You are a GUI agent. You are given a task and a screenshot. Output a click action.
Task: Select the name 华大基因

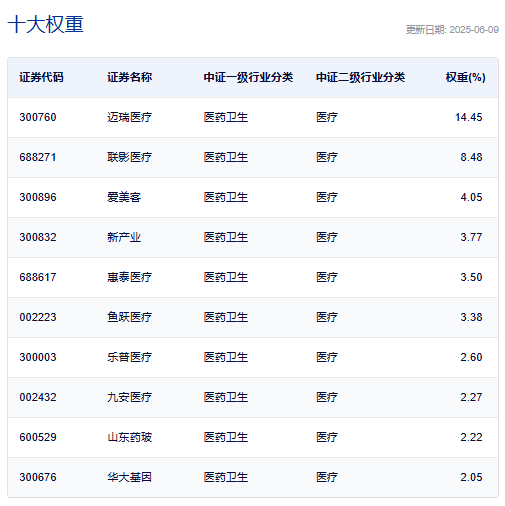(x=130, y=477)
